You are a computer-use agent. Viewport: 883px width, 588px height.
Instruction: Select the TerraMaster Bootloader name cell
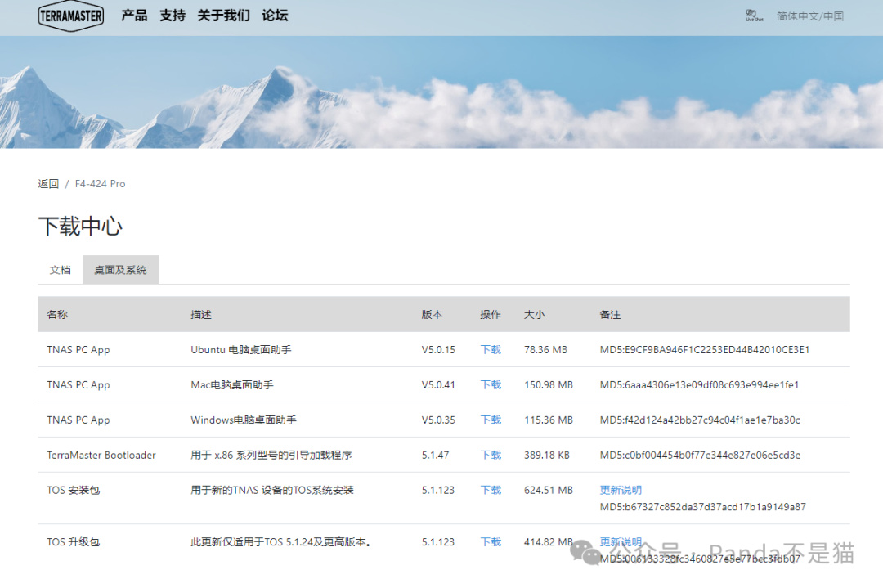101,455
